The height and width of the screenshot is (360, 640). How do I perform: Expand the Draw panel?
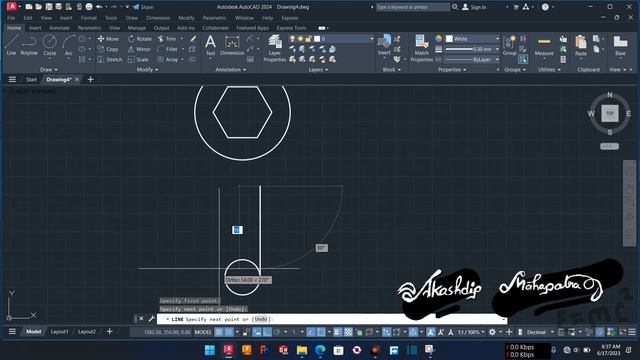click(49, 70)
